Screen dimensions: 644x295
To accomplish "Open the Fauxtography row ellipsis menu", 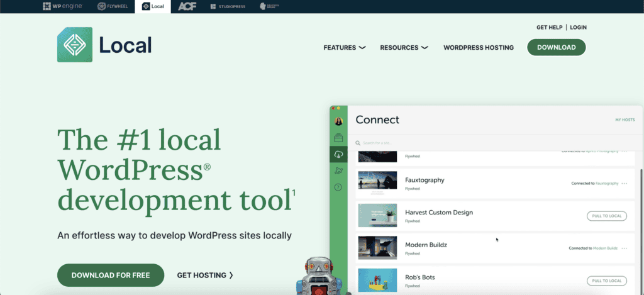I will coord(625,184).
